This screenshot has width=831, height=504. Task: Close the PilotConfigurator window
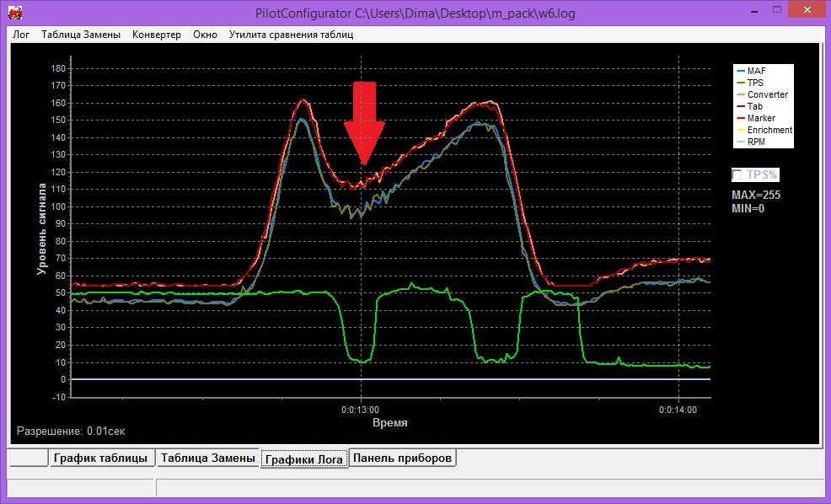point(807,9)
